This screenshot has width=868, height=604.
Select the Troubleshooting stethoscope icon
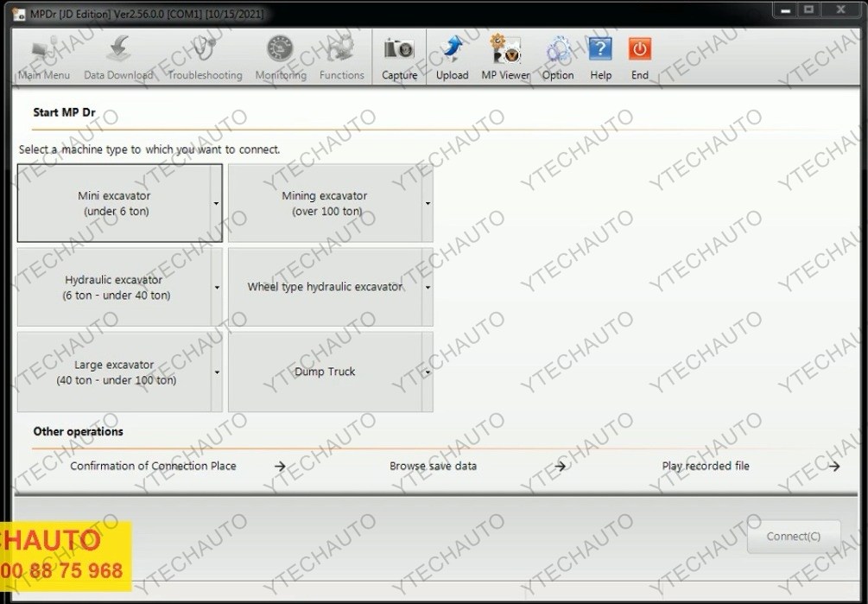[x=205, y=50]
